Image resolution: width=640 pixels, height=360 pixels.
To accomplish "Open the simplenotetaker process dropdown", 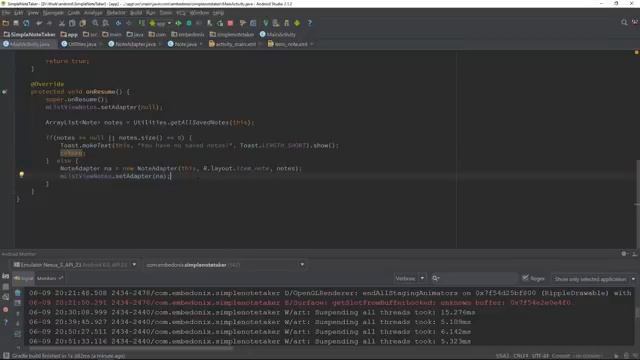I will point(225,265).
